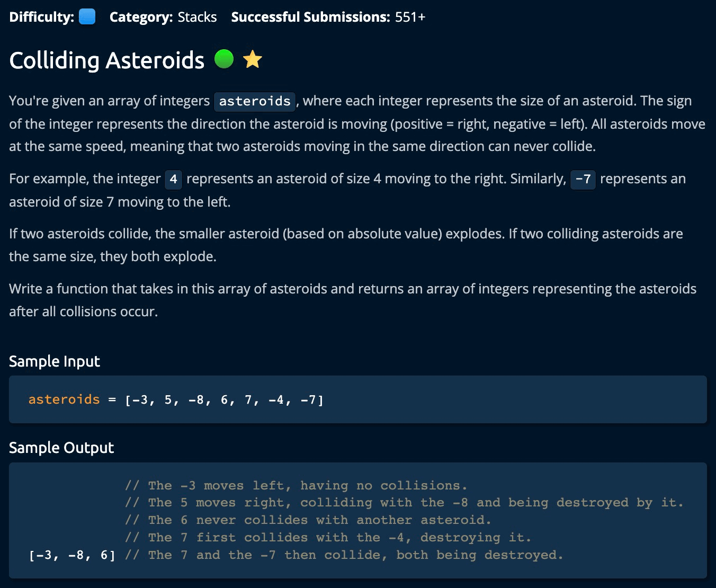The height and width of the screenshot is (588, 716).
Task: Click the blue difficulty square icon
Action: pyautogui.click(x=87, y=17)
